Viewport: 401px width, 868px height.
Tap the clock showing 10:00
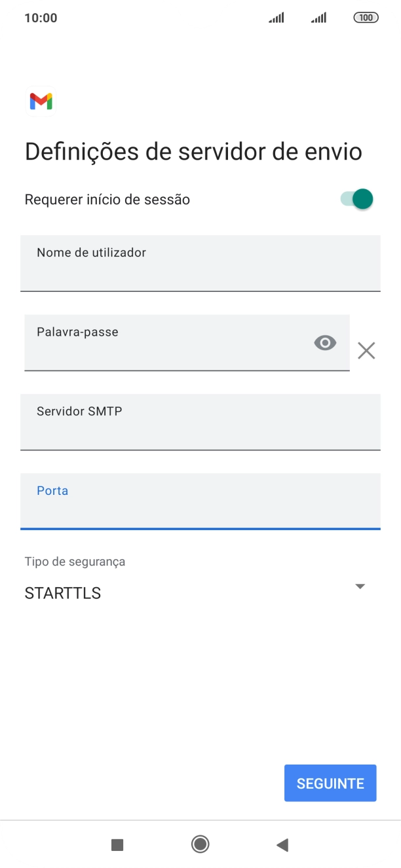42,18
